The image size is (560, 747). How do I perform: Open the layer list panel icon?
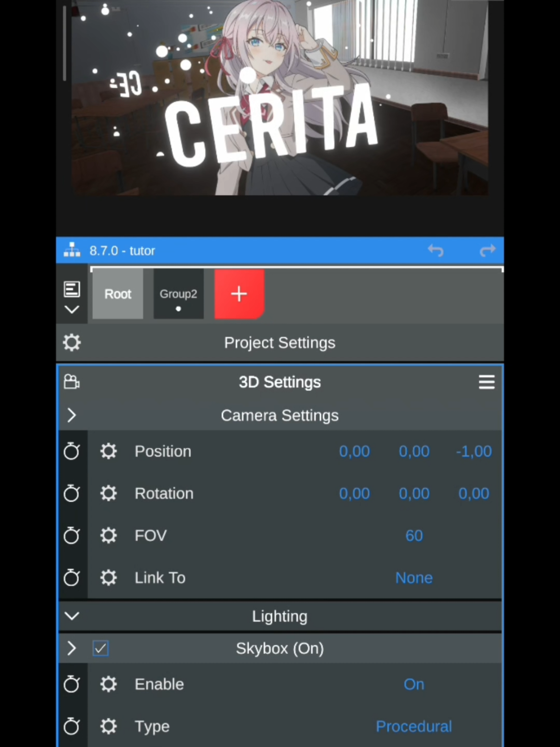tap(72, 289)
